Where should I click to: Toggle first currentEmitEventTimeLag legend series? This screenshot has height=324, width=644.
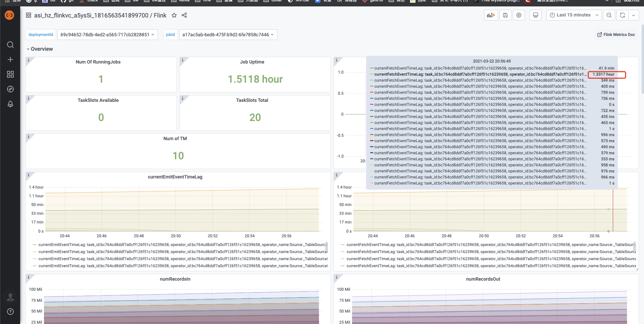point(183,245)
